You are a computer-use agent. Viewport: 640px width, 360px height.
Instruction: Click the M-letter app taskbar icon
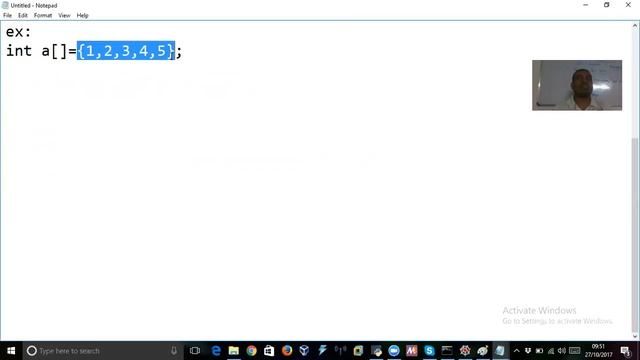pyautogui.click(x=411, y=351)
